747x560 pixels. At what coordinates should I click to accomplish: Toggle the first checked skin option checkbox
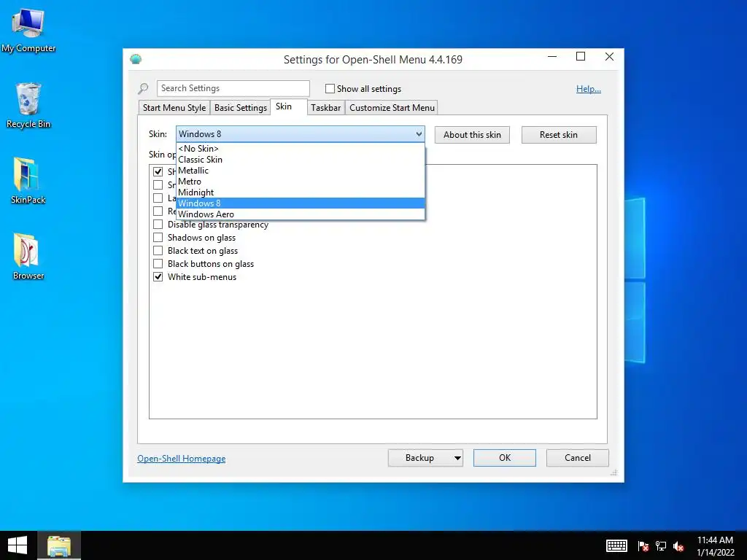tap(158, 171)
